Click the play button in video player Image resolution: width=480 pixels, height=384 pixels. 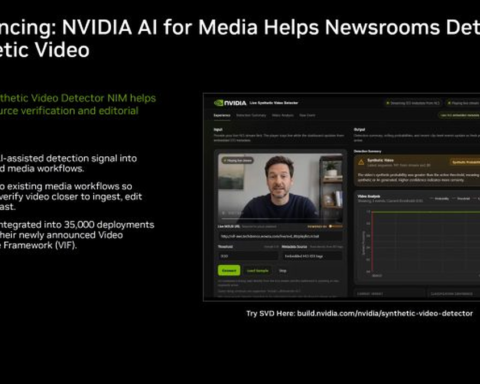pos(223,213)
